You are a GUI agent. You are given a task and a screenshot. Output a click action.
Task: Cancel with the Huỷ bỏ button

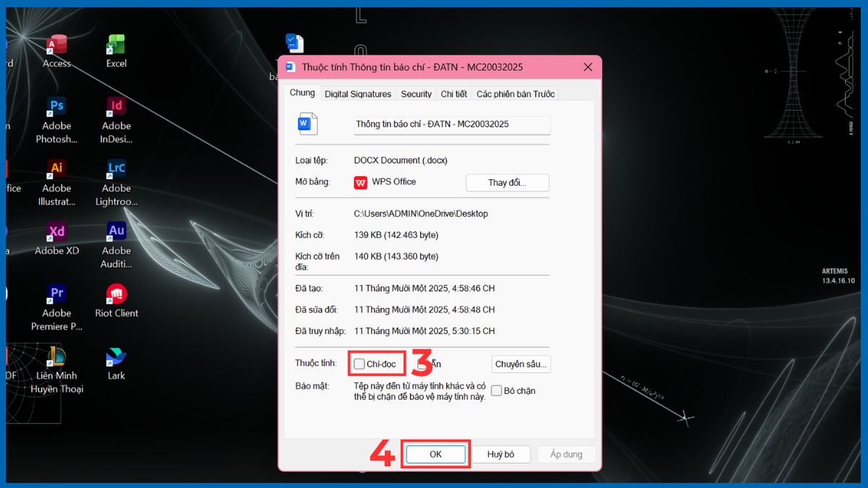501,454
